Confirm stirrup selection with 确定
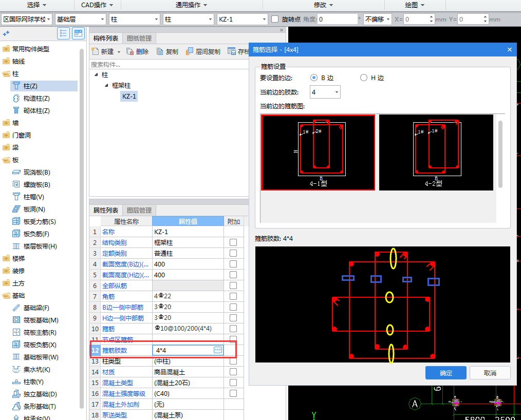Image resolution: width=521 pixels, height=420 pixels. pos(446,373)
